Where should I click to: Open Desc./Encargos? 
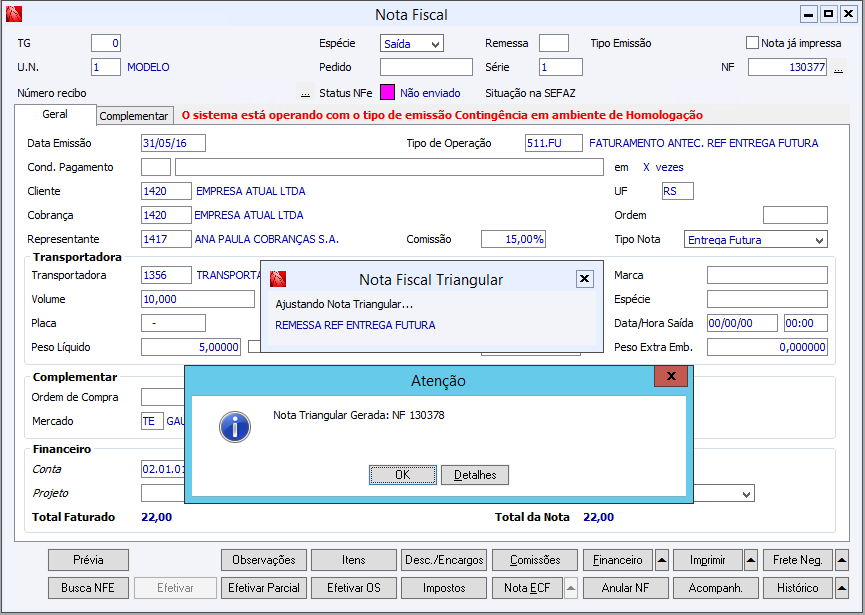pyautogui.click(x=444, y=560)
